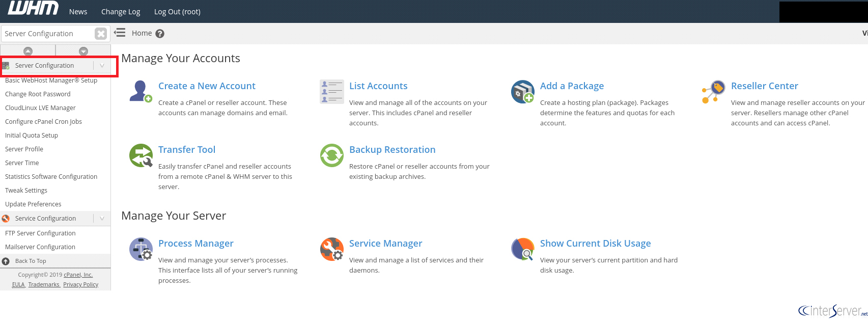Screen dimensions: 868x319
Task: Open the Privacy Policy link
Action: (80, 284)
